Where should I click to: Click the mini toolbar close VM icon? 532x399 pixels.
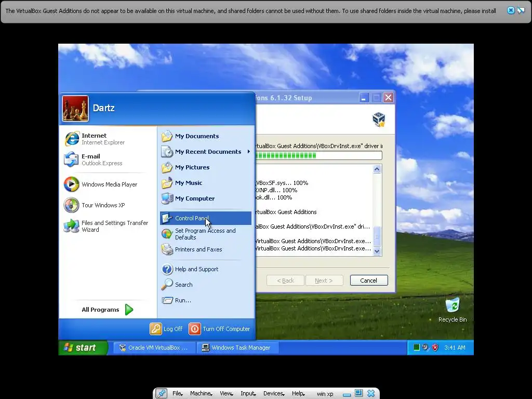click(371, 393)
